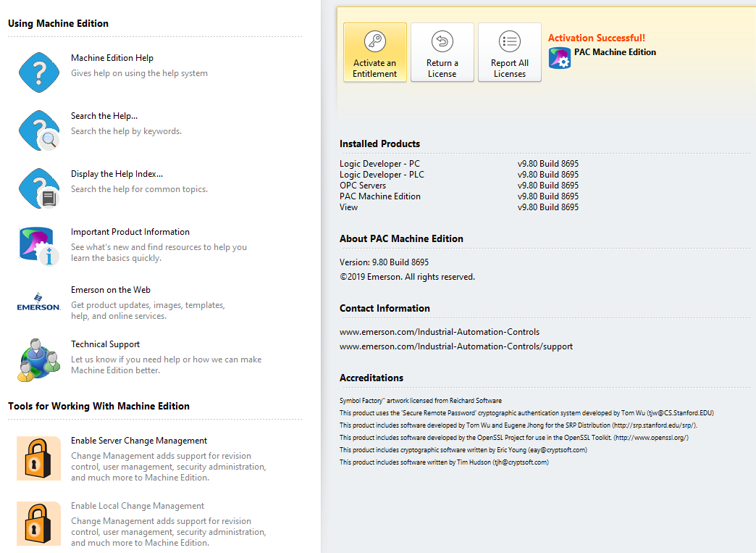
Task: Click Tools for Working With Machine Edition heading
Action: [x=98, y=407]
